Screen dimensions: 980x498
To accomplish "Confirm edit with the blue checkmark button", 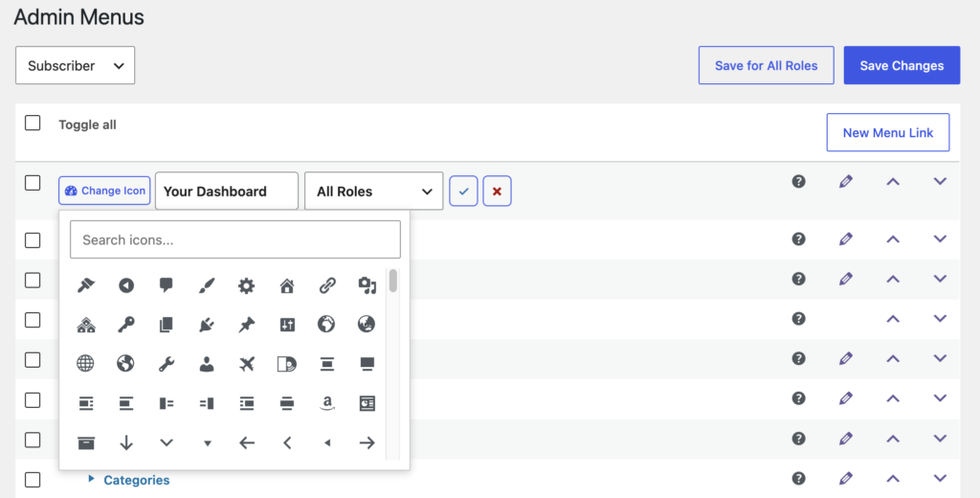I will pos(464,191).
